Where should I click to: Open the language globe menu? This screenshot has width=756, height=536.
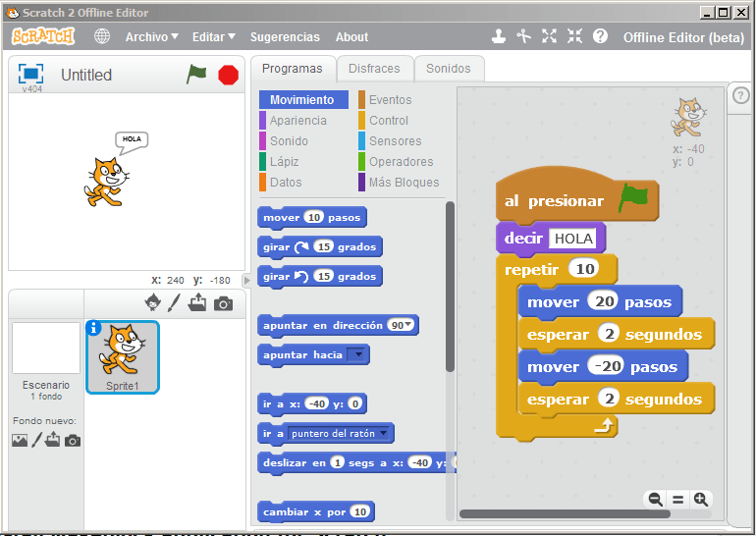[102, 36]
